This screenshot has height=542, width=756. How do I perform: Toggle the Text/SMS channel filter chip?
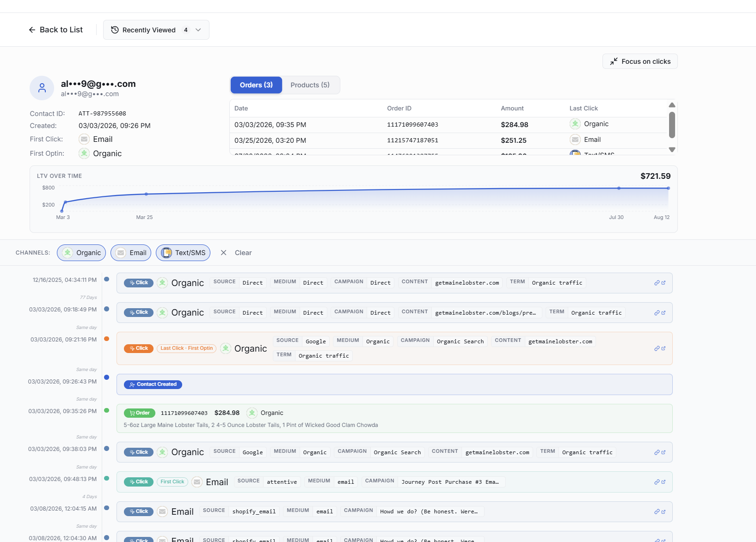pyautogui.click(x=183, y=253)
